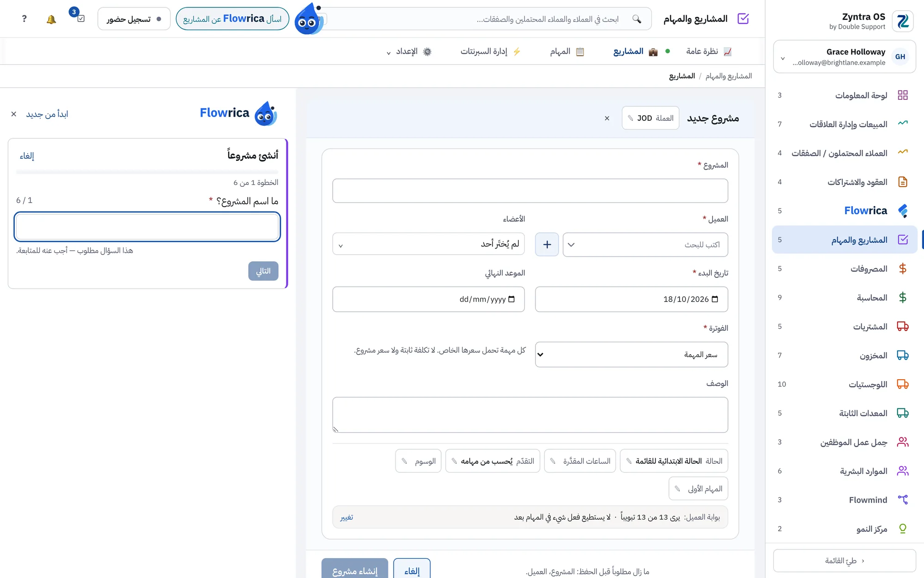The width and height of the screenshot is (924, 578).
Task: Click تسجيل حضور check-in button
Action: 134,19
